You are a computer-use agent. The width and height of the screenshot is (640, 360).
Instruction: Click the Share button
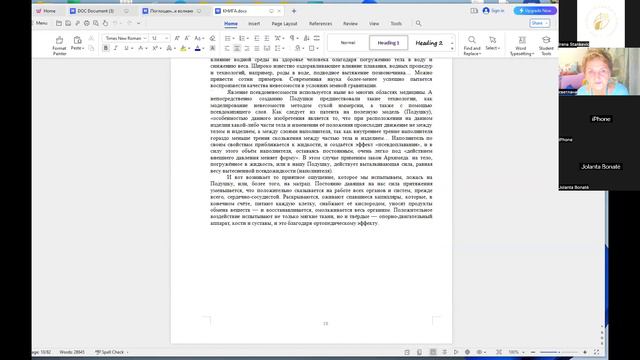(540, 23)
